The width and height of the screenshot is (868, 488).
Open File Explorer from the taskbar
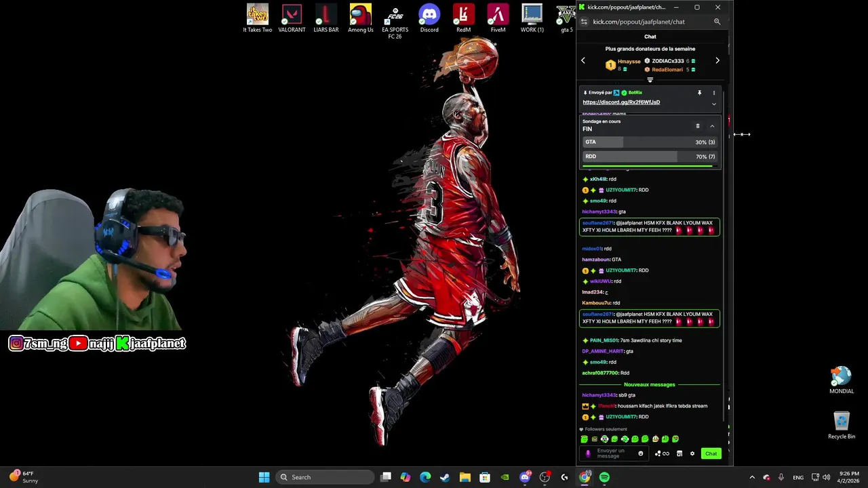(x=465, y=477)
